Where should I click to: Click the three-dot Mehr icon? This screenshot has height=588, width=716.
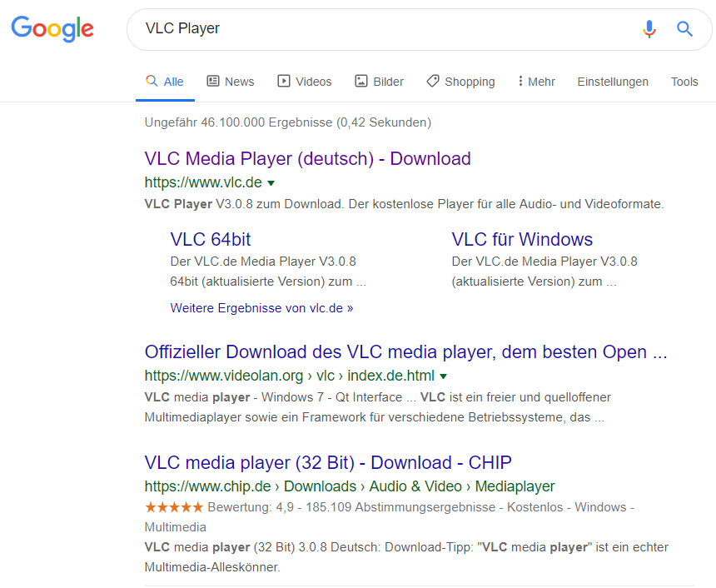pos(520,82)
